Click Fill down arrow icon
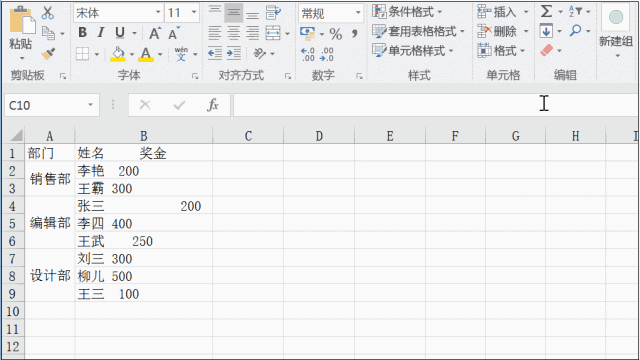The height and width of the screenshot is (360, 640). coord(546,31)
